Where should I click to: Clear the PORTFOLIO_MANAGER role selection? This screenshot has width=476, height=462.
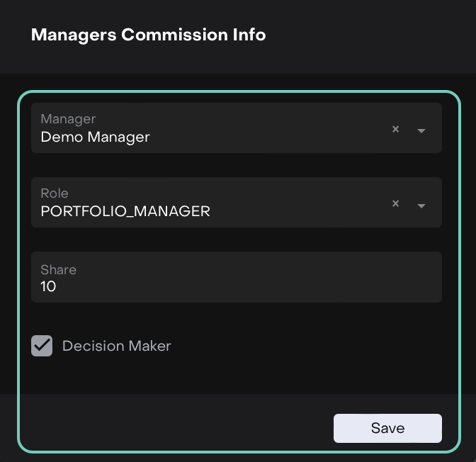click(396, 203)
